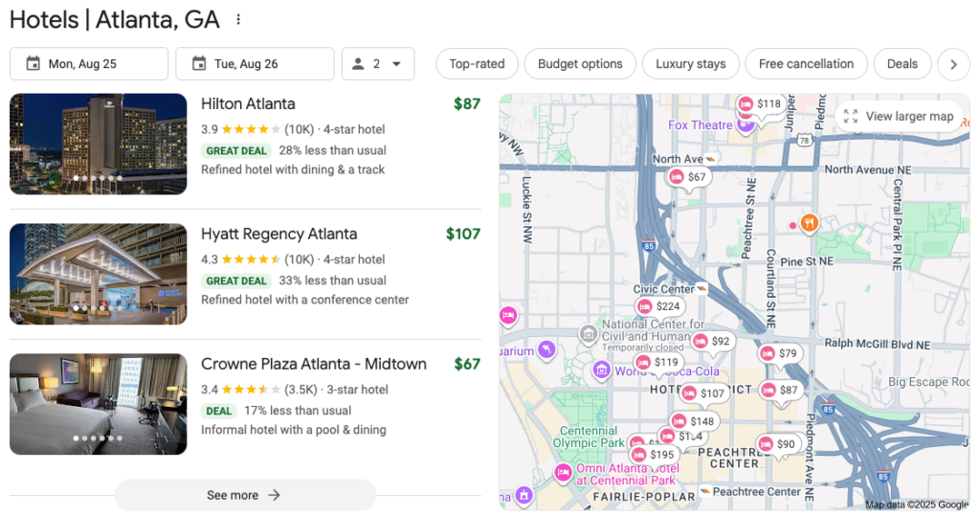Viewport: 980px width, 516px height.
Task: Open the Tue, Aug 26 check-out date picker
Action: coord(255,64)
